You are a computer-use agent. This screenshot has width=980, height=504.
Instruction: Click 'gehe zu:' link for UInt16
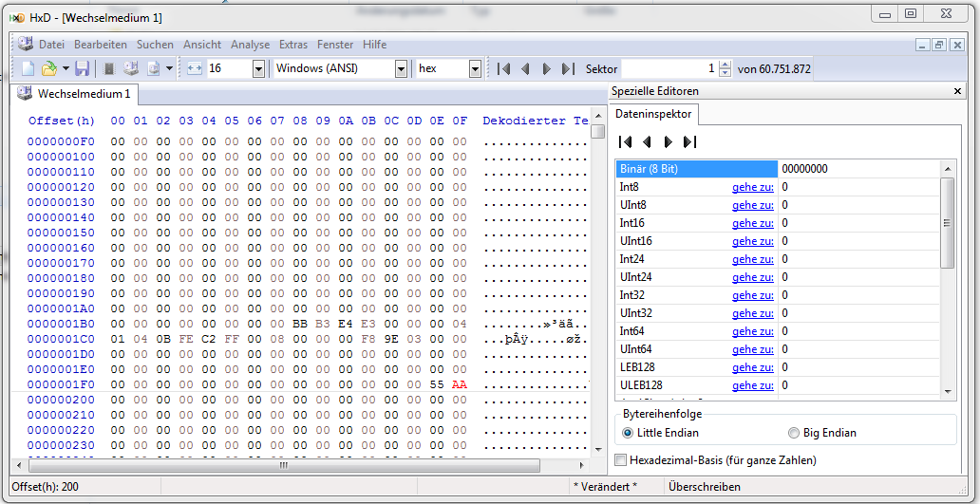[x=753, y=241]
